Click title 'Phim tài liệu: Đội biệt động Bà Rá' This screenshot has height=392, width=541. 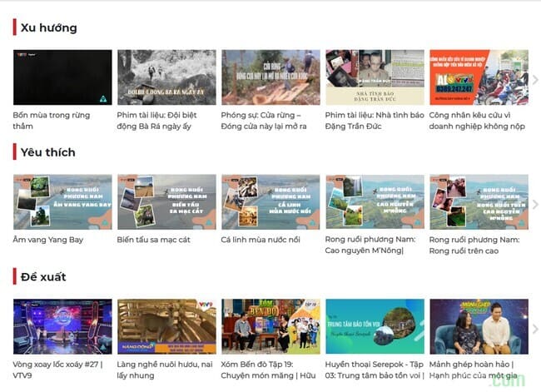(x=156, y=121)
